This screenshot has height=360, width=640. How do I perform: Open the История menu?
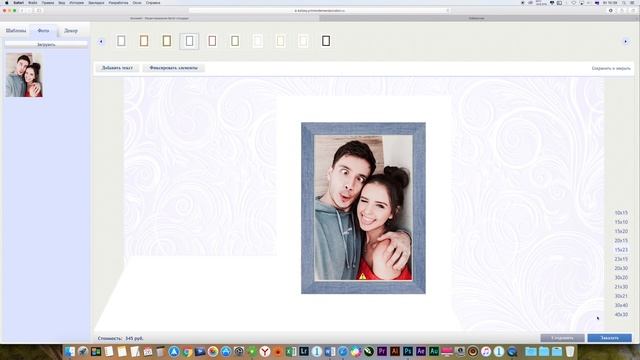pyautogui.click(x=76, y=2)
